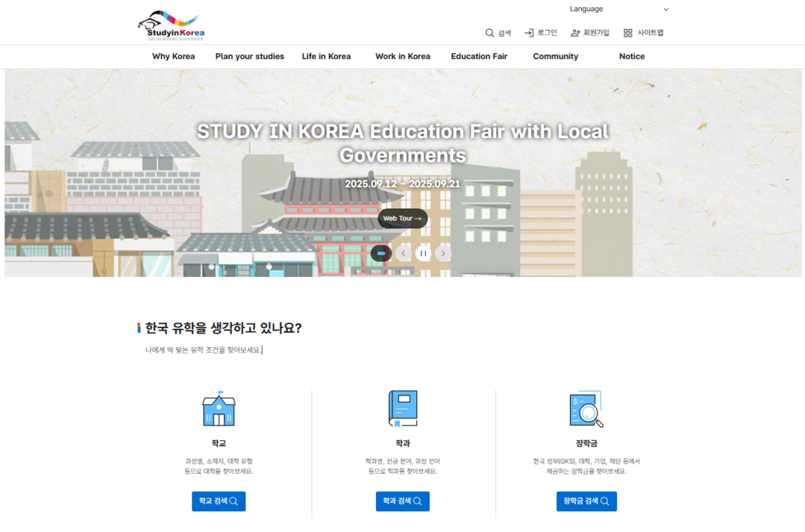Click the scholarship document magnifier icon
805x532 pixels.
click(x=586, y=409)
